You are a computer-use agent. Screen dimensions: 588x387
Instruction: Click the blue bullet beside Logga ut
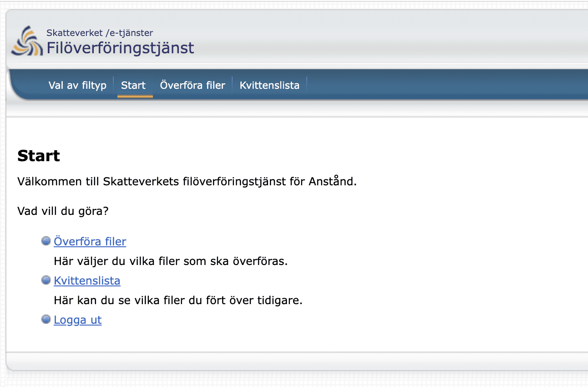click(46, 319)
